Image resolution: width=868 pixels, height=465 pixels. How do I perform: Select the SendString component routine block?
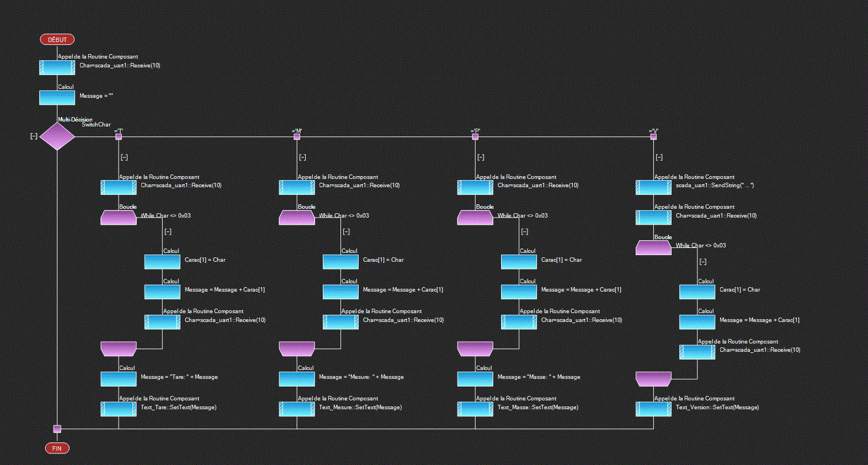653,188
